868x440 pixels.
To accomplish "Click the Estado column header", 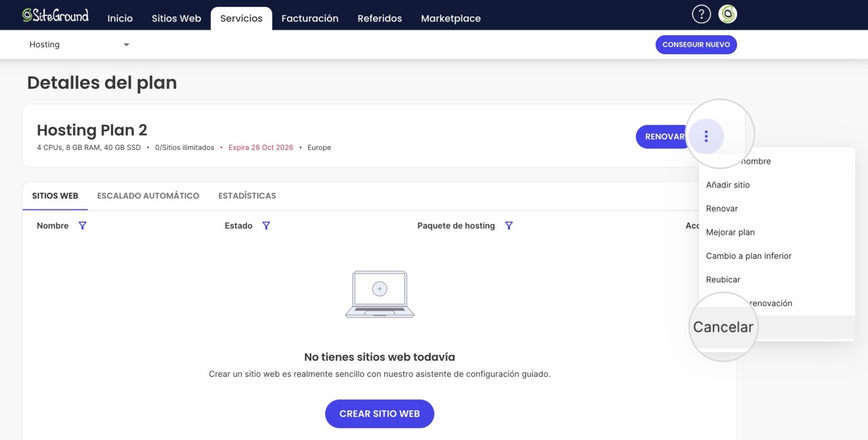I will (x=238, y=226).
